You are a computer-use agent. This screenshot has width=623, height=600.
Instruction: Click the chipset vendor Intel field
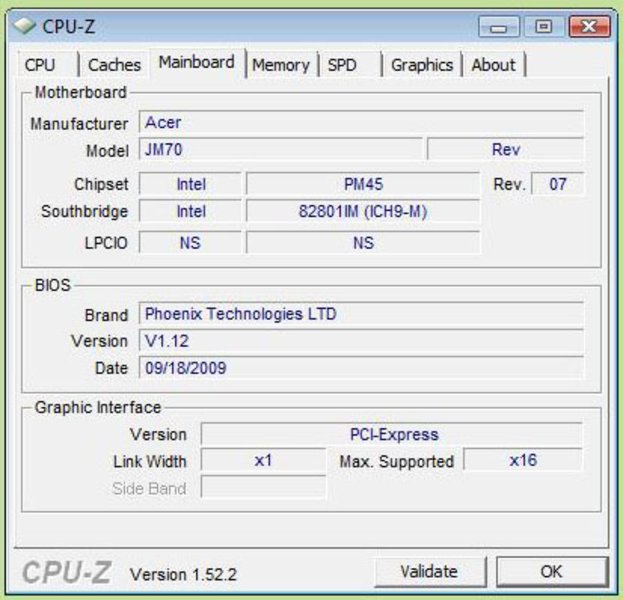(190, 184)
